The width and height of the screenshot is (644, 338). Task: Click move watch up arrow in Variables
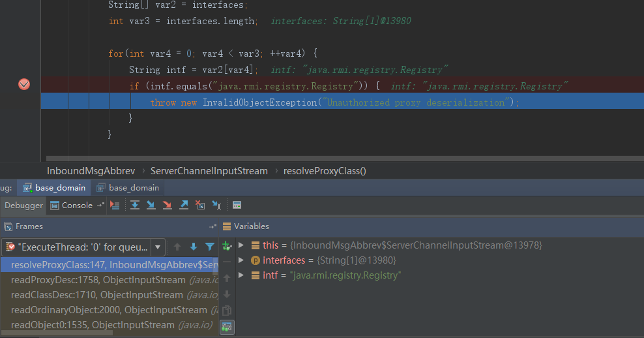pos(227,278)
